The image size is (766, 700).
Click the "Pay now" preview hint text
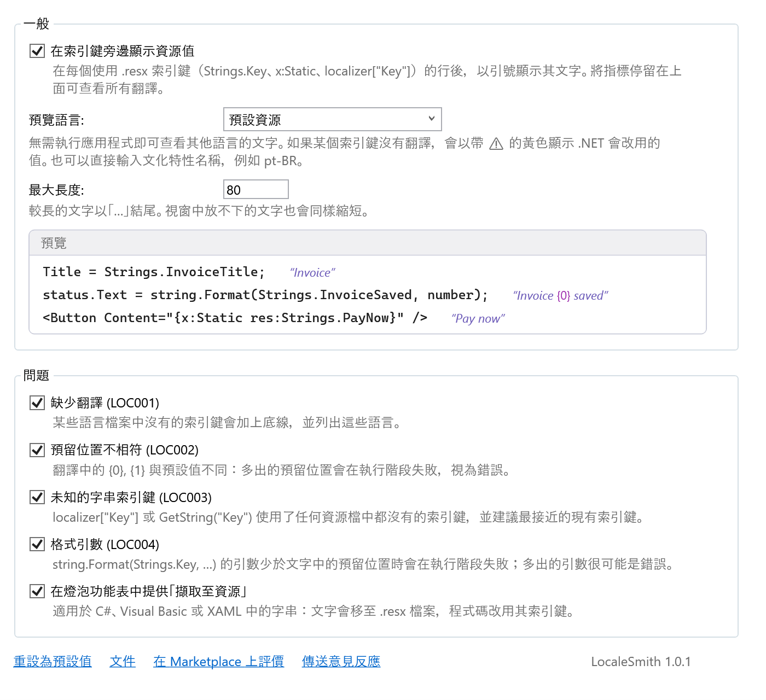(x=478, y=318)
